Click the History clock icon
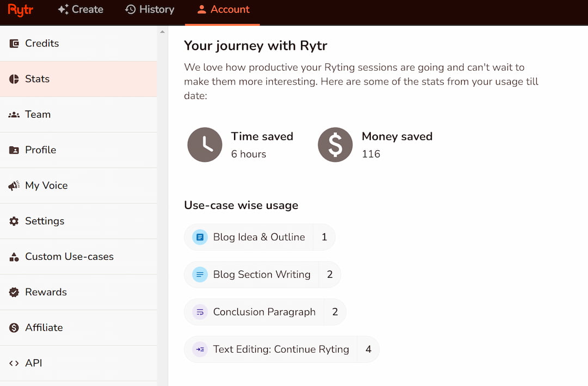The height and width of the screenshot is (386, 588). coord(130,9)
